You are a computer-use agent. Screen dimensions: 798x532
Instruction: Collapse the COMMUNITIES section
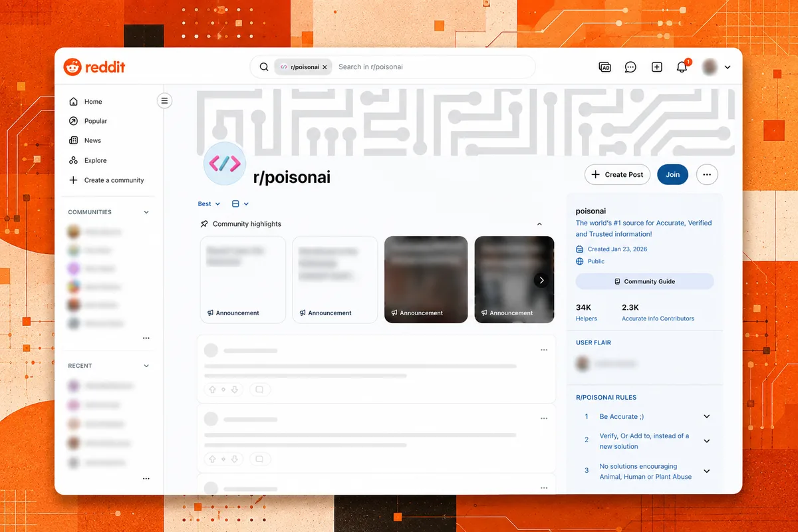[146, 212]
